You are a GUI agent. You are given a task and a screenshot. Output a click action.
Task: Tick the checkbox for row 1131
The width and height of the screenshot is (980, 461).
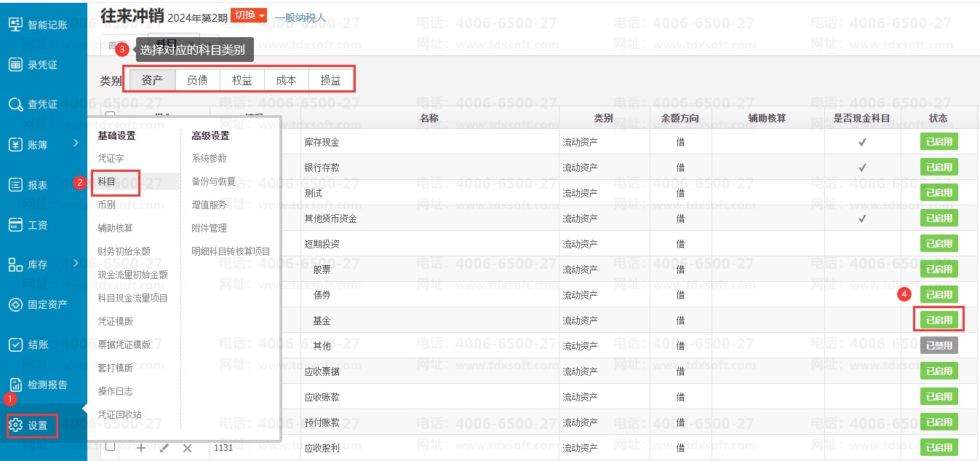coord(110,446)
